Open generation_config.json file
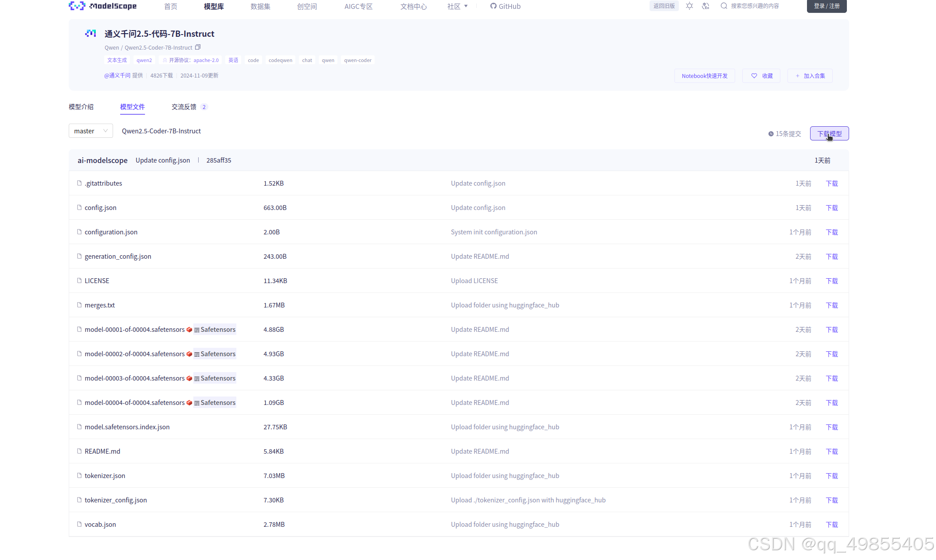 tap(118, 256)
